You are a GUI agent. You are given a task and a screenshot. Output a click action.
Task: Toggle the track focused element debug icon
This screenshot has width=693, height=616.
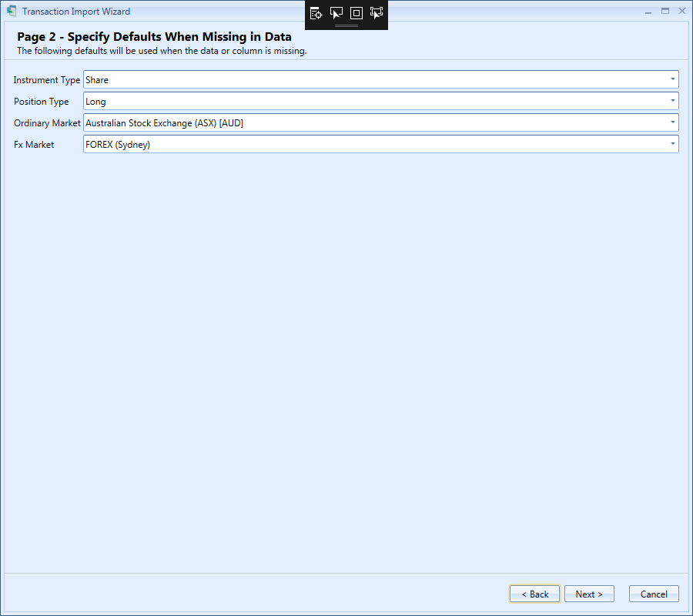pos(377,13)
